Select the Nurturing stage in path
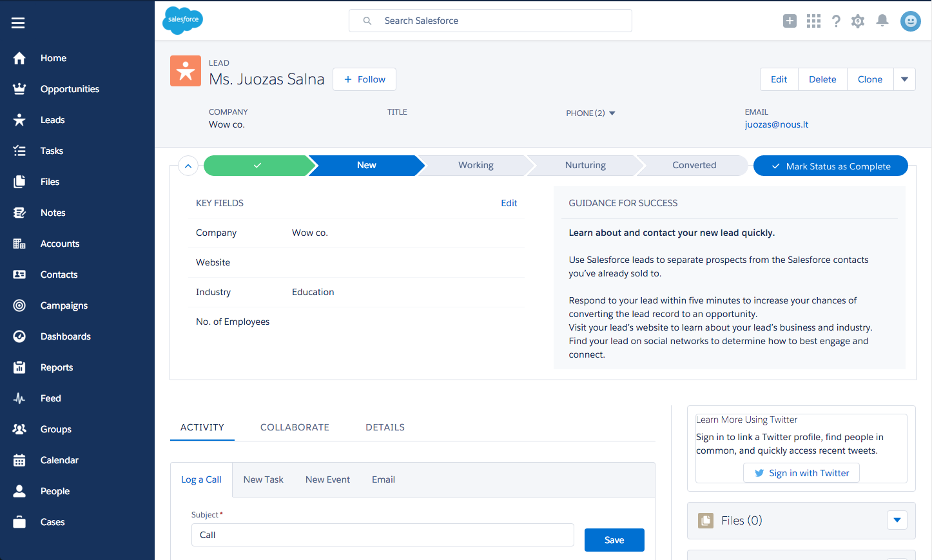932x560 pixels. 585,166
